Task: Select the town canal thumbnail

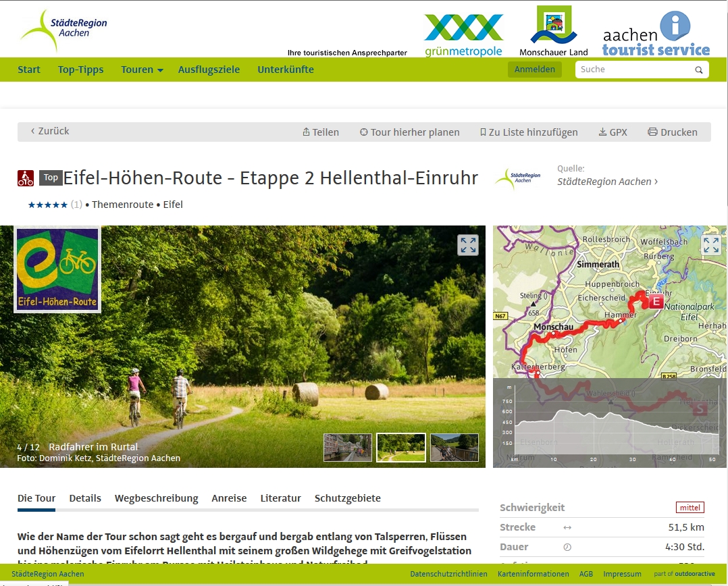Action: [x=348, y=448]
